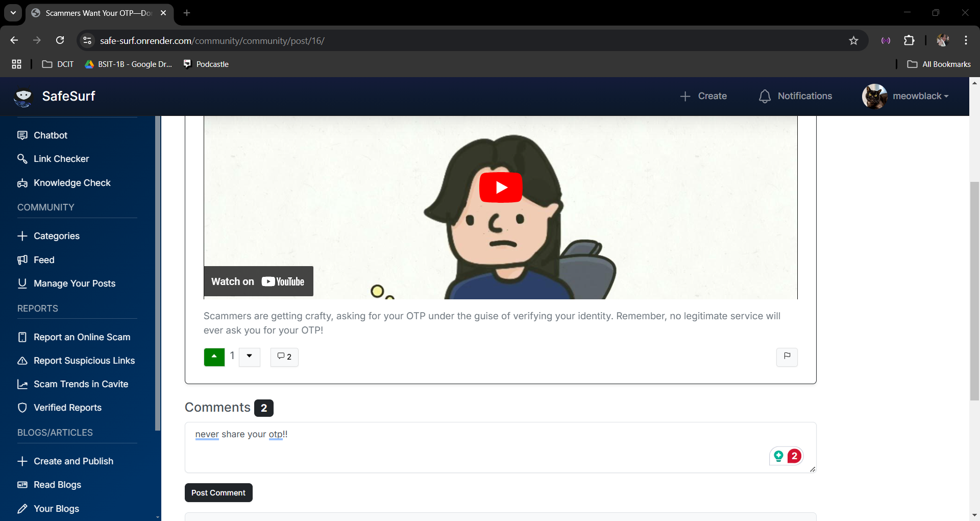Image resolution: width=980 pixels, height=521 pixels.
Task: Click Post Comment button
Action: tap(218, 493)
